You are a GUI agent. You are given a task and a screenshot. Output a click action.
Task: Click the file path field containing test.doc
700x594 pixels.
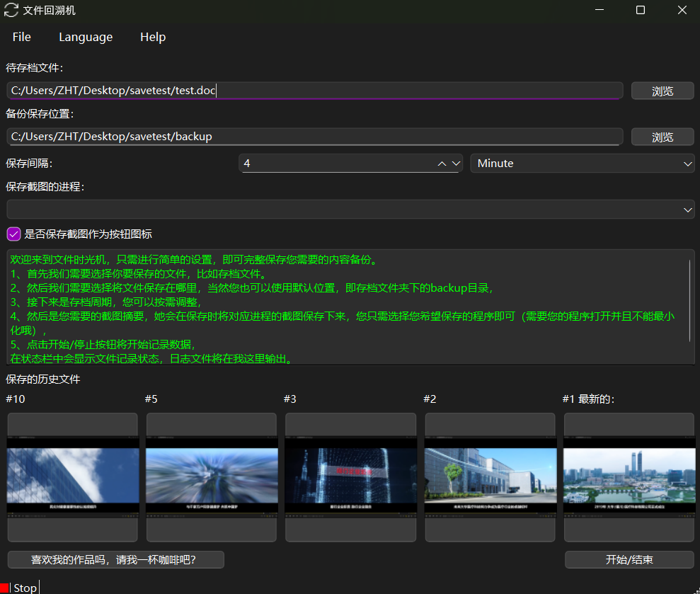click(315, 91)
